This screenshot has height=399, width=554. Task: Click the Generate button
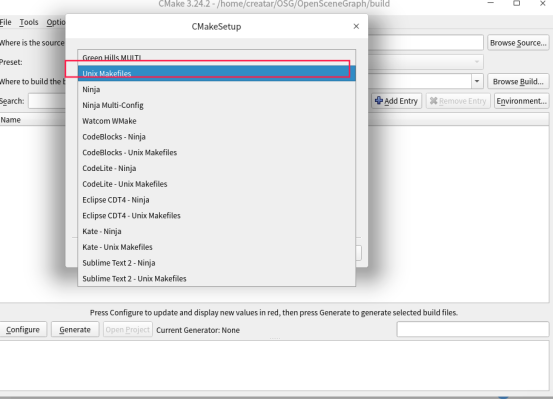click(x=75, y=330)
